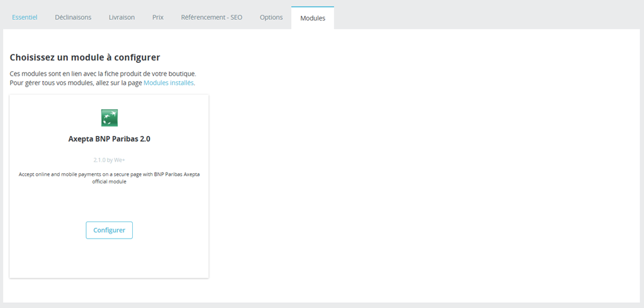
Task: Click the BNP Paribas green logo icon
Action: (x=109, y=118)
